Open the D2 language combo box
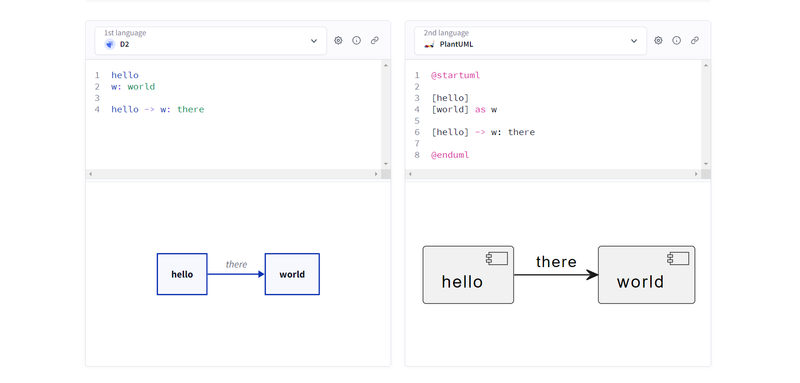800x383 pixels. (x=211, y=41)
